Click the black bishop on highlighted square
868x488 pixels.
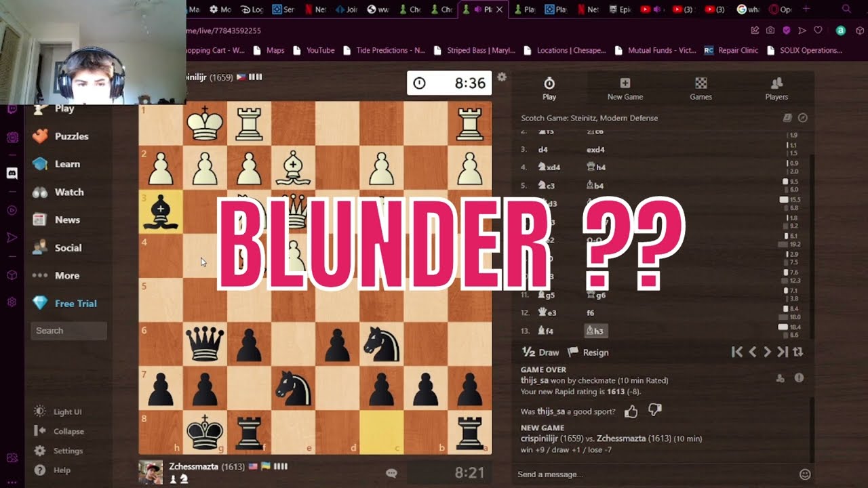click(161, 212)
